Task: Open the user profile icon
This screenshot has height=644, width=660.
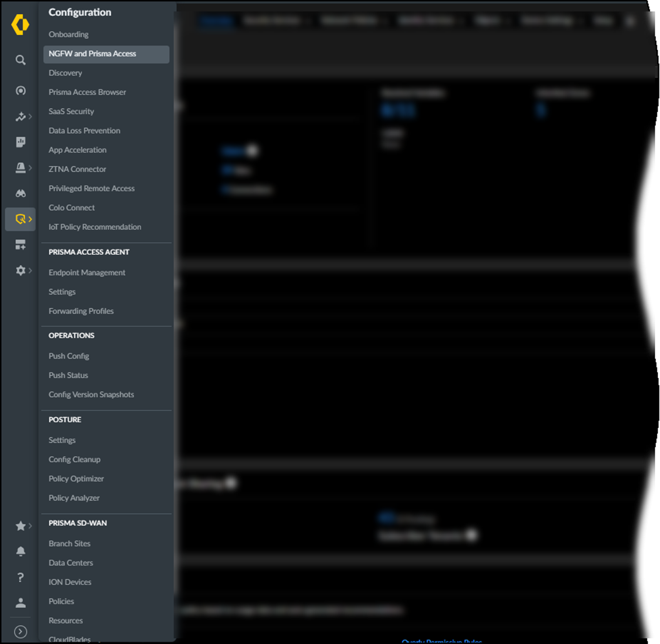Action: pyautogui.click(x=20, y=603)
